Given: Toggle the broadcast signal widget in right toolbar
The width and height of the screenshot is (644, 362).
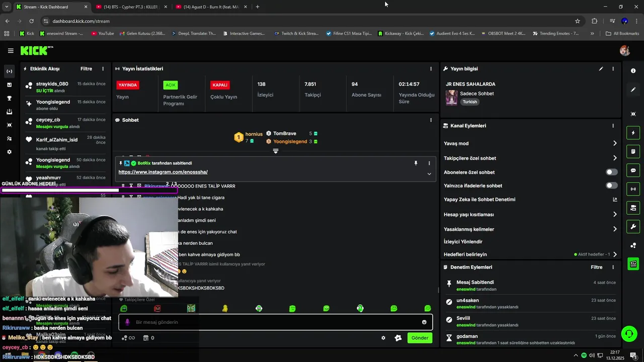Looking at the screenshot, I should pos(633,189).
